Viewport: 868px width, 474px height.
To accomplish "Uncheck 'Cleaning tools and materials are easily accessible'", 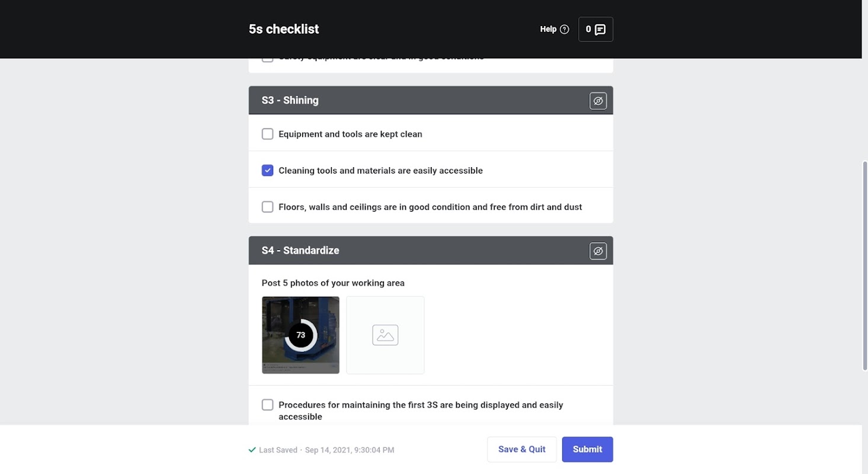I will pyautogui.click(x=268, y=171).
